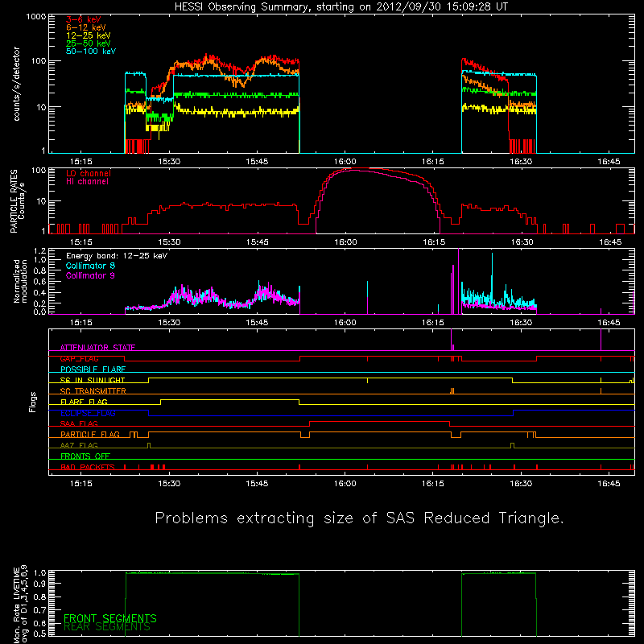
Task: Click the 1.0 tick on the livetime axis
Action: pyautogui.click(x=40, y=572)
